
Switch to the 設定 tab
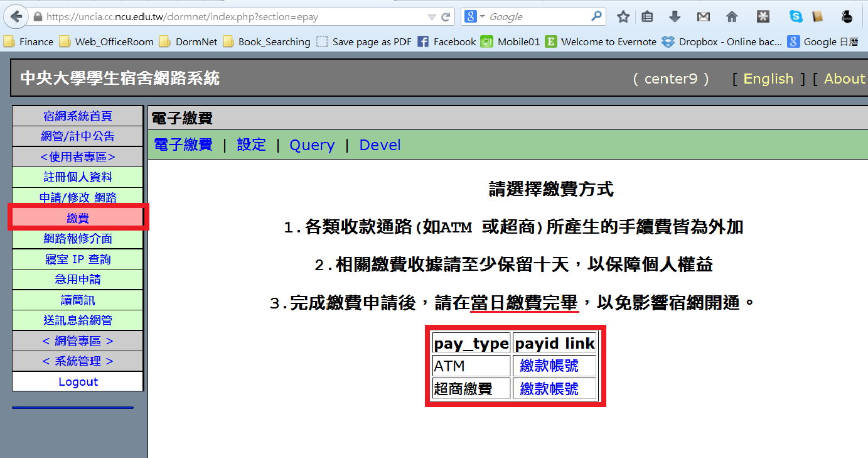[x=251, y=145]
